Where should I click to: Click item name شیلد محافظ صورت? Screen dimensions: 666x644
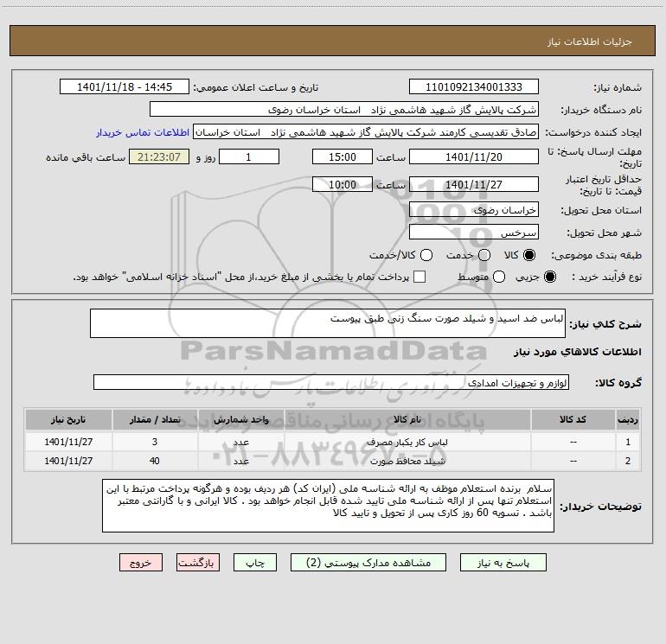pyautogui.click(x=407, y=461)
